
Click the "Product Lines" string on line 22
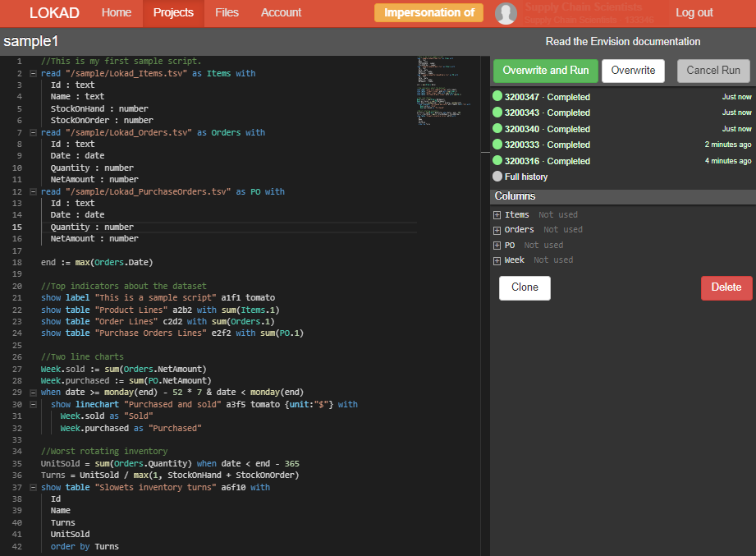click(x=131, y=310)
